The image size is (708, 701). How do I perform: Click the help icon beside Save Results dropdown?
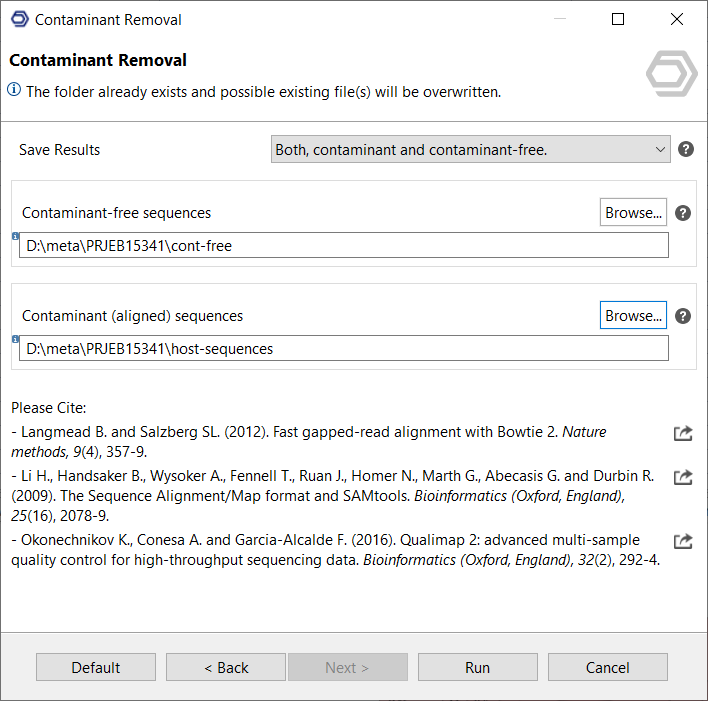tap(686, 149)
